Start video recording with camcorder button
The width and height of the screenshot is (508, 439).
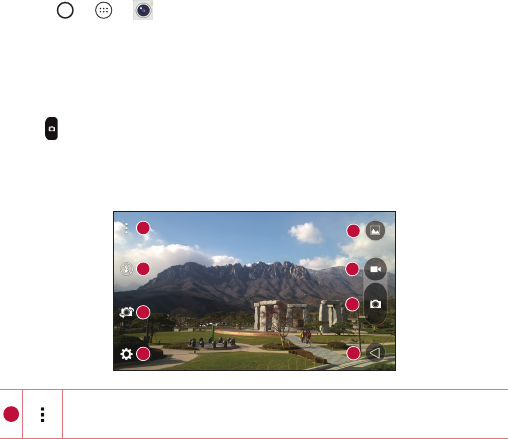(x=375, y=269)
